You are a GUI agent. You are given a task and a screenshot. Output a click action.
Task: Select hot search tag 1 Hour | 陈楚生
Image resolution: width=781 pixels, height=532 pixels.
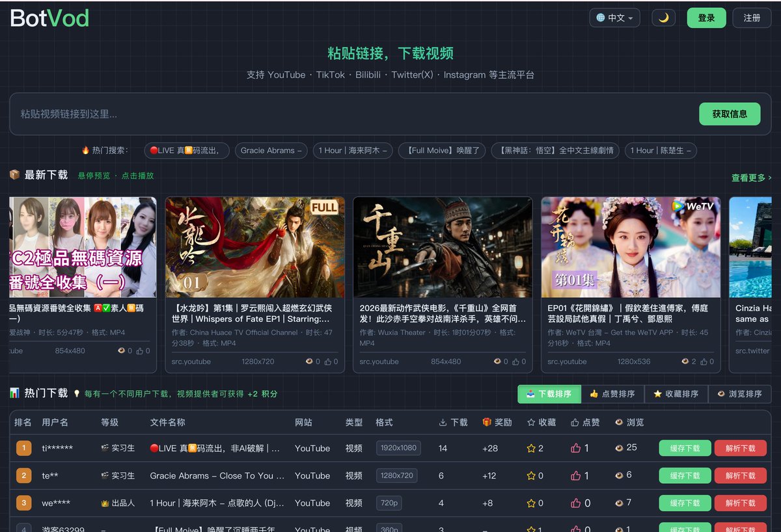pos(661,150)
